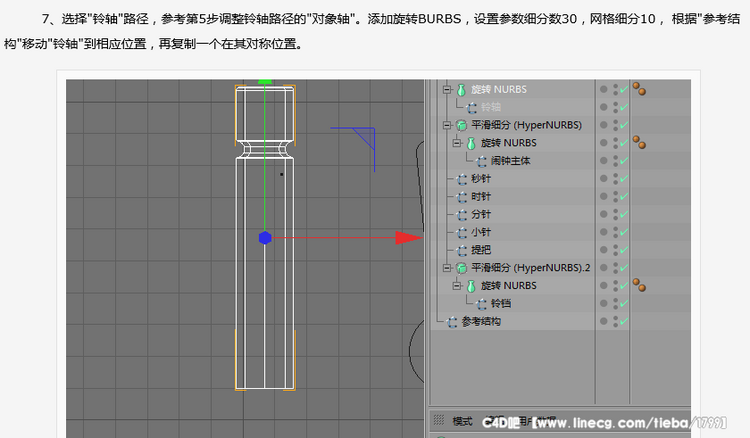Select the 平滑细分 (HyperNURBS) label
This screenshot has height=438, width=750.
pos(526,125)
